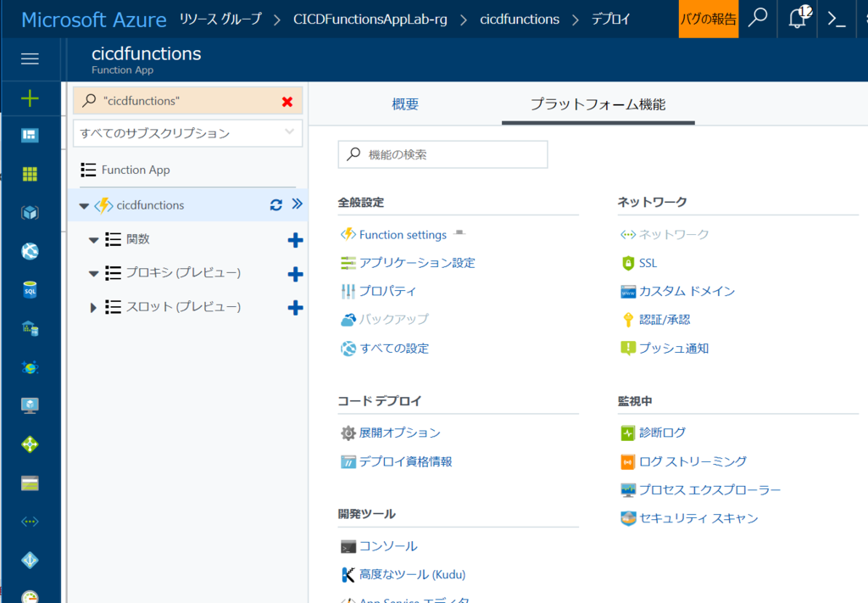Launch Cloud Shell from the top bar
The height and width of the screenshot is (603, 868).
click(837, 20)
